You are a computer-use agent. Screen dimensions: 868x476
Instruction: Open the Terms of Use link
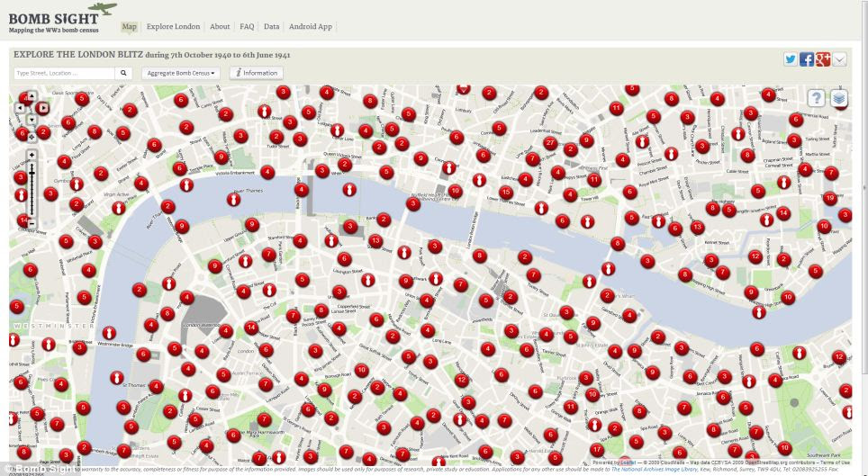click(x=834, y=463)
